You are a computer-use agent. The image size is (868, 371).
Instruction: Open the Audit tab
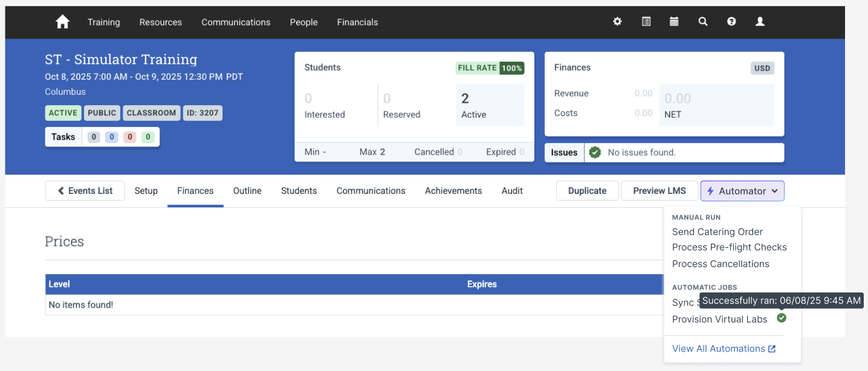click(x=512, y=191)
